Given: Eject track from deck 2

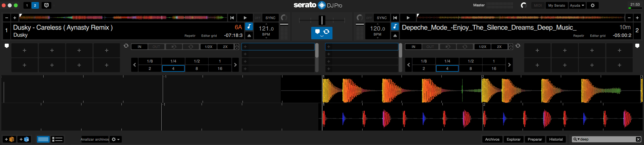Looking at the screenshot, I should point(395,36).
